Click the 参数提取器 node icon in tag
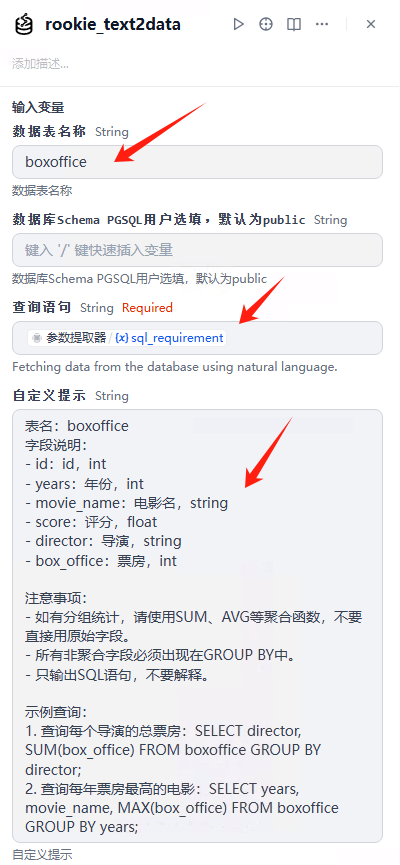This screenshot has width=400, height=865. [x=37, y=338]
